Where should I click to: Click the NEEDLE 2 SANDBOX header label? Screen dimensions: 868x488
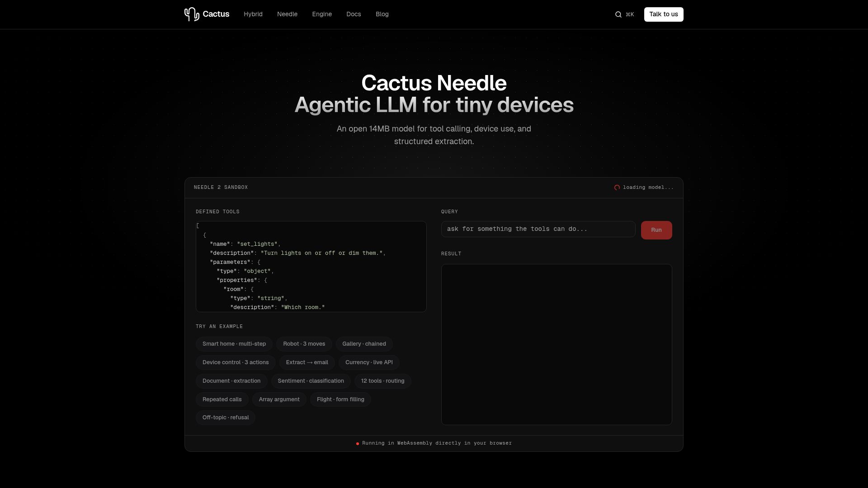point(221,188)
